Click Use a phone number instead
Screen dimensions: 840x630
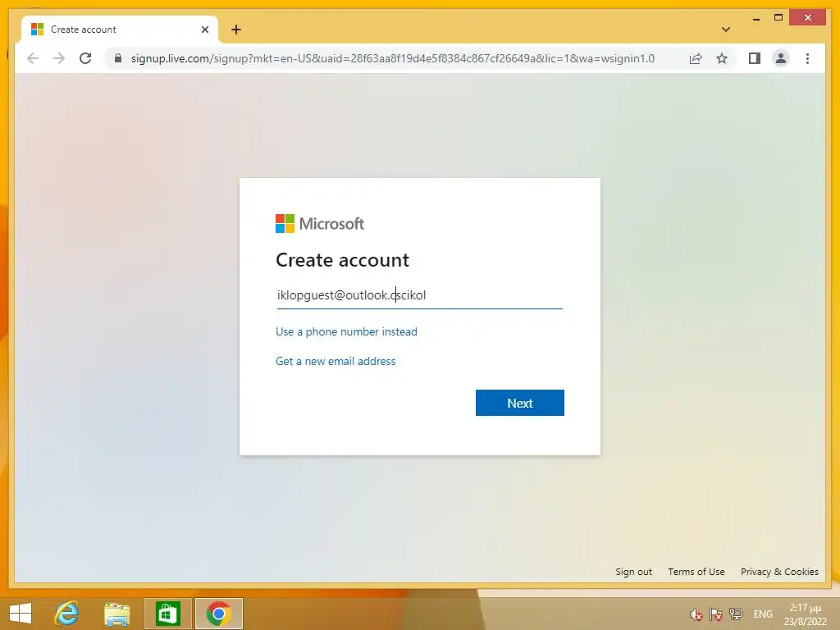point(346,331)
